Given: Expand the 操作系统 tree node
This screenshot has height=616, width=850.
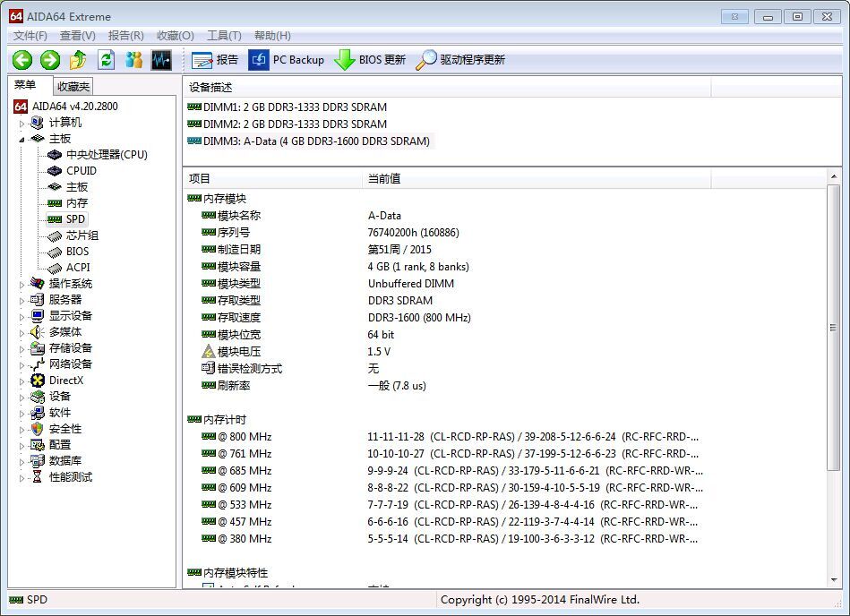Looking at the screenshot, I should click(x=21, y=285).
